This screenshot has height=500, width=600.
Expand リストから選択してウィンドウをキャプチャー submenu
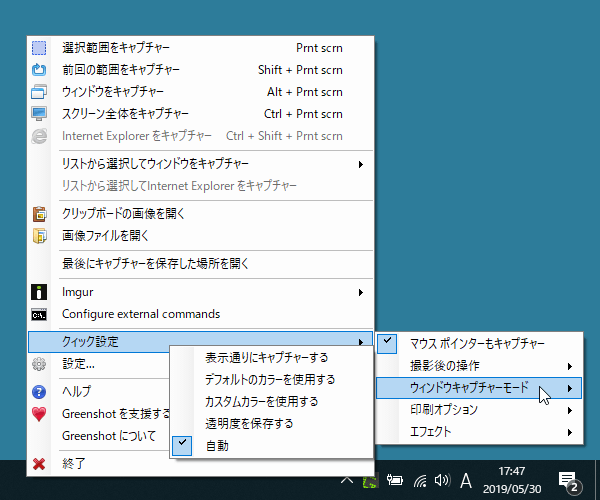(201, 164)
